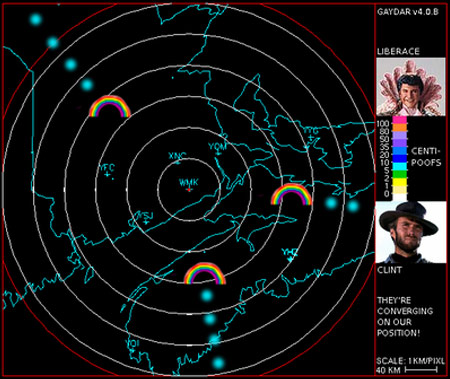Click the cyan blip nearest the east rainbow
Image resolution: width=450 pixels, height=379 pixels.
[331, 203]
